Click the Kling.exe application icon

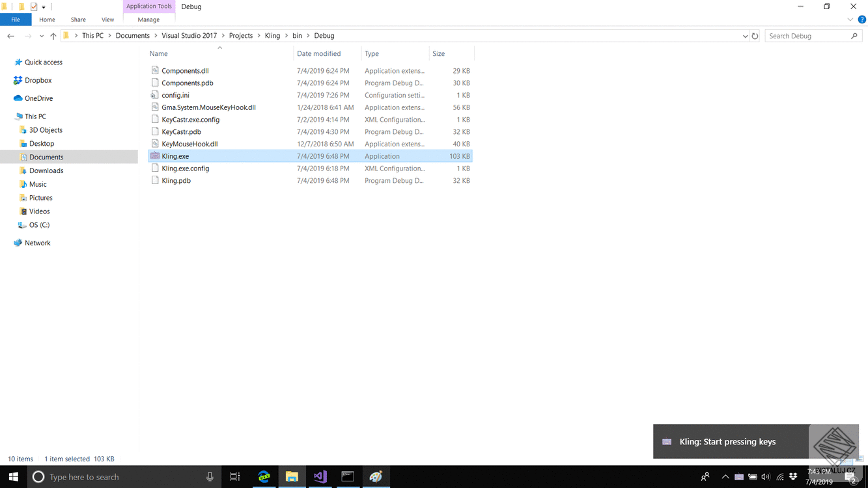tap(155, 156)
